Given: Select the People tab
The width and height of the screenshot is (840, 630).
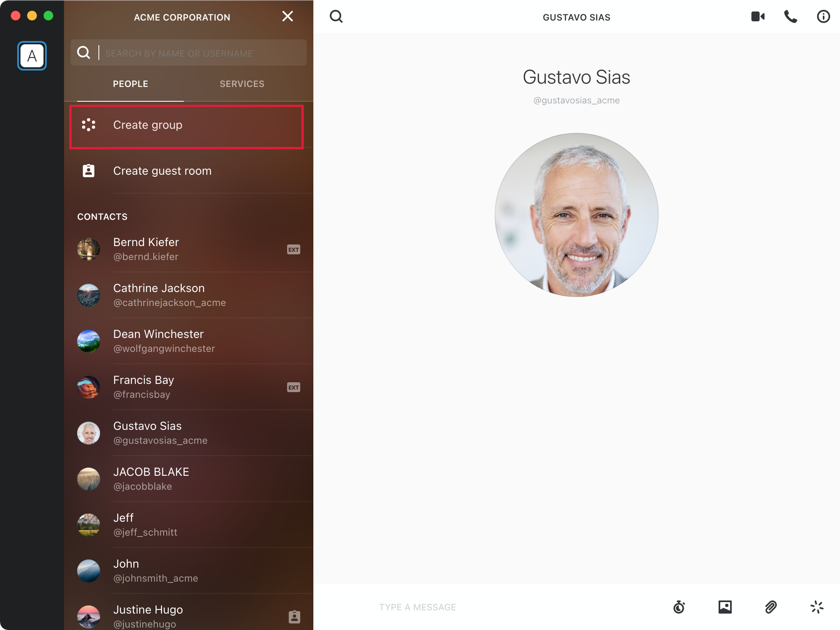Looking at the screenshot, I should [130, 83].
